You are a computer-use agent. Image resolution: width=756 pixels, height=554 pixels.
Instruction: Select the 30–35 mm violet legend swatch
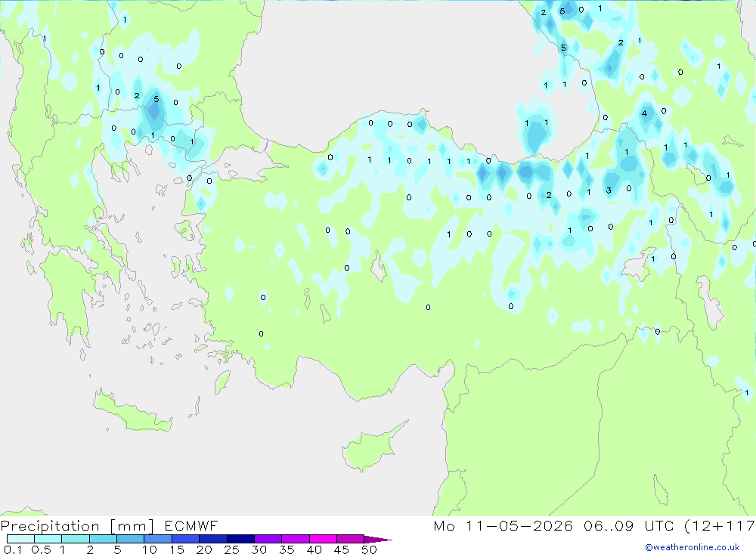click(x=268, y=539)
